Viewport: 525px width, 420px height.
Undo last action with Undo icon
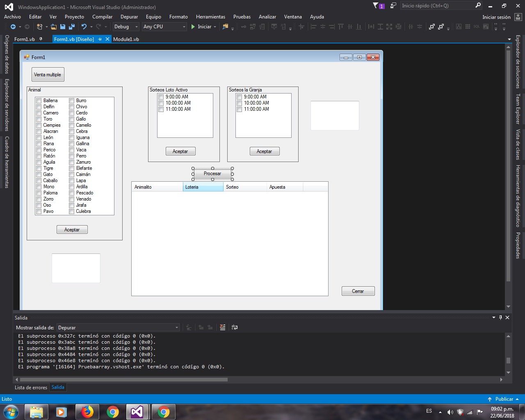click(84, 27)
